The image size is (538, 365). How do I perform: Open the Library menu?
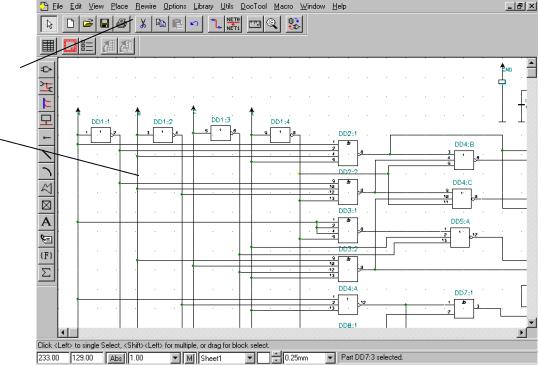(x=203, y=6)
